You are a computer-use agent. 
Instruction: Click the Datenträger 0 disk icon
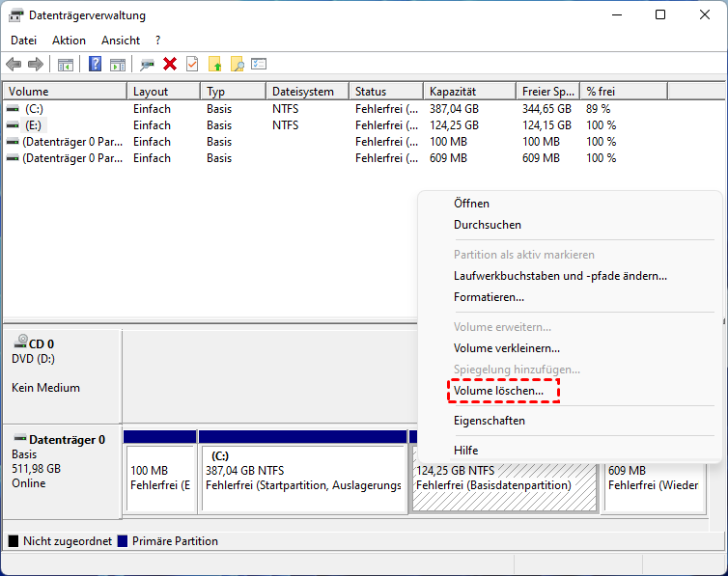coord(20,438)
